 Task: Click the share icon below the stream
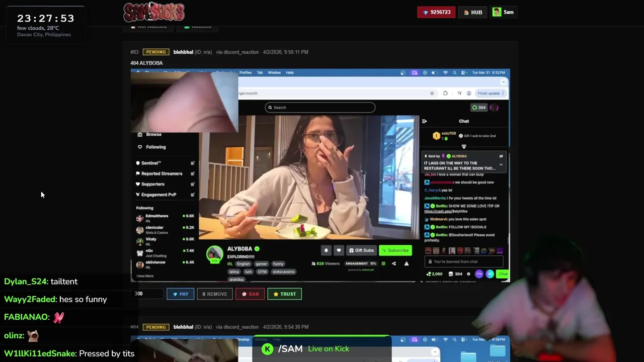[394, 263]
